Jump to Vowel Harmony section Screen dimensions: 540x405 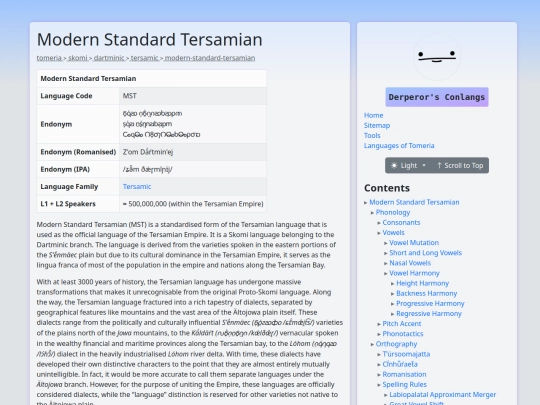click(x=414, y=273)
